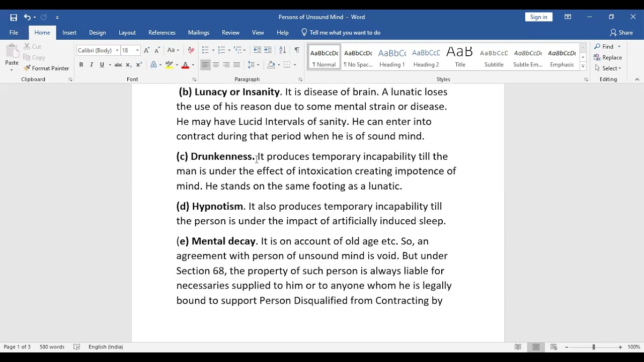Expand numbering list options arrow
This screenshot has width=644, height=362.
click(x=229, y=50)
